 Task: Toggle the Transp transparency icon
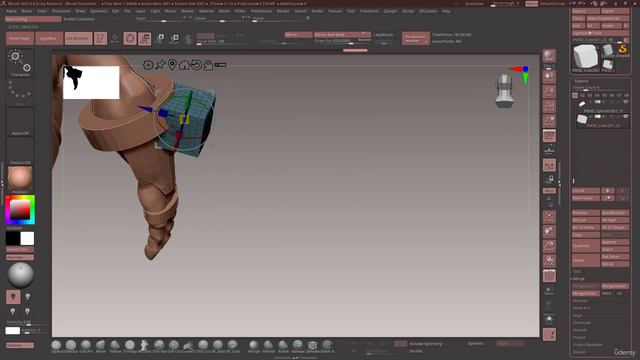pyautogui.click(x=549, y=291)
